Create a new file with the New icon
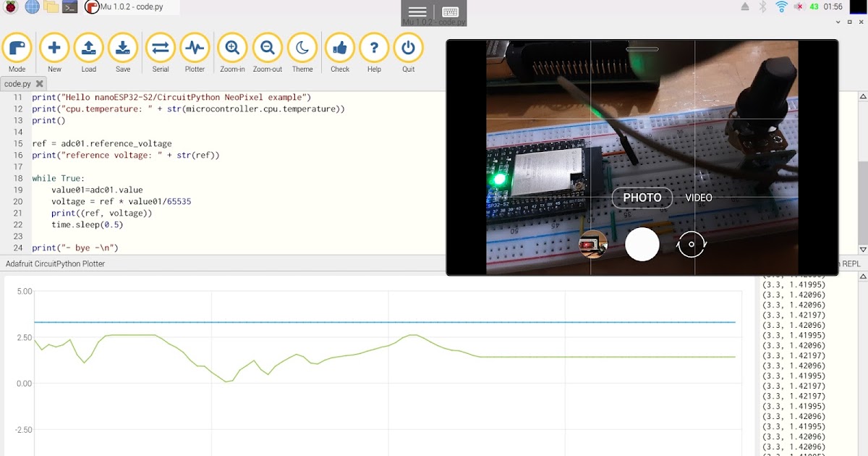The height and width of the screenshot is (456, 868). point(54,49)
